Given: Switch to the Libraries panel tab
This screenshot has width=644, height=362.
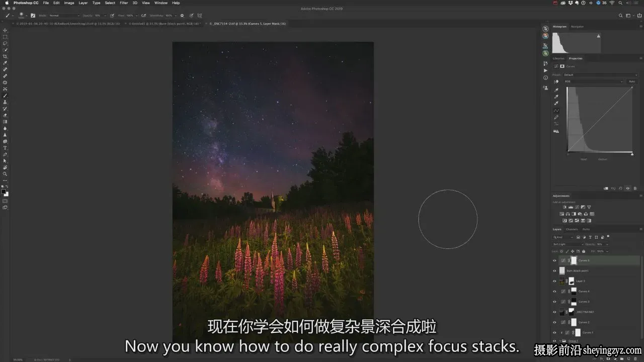Looking at the screenshot, I should 558,58.
